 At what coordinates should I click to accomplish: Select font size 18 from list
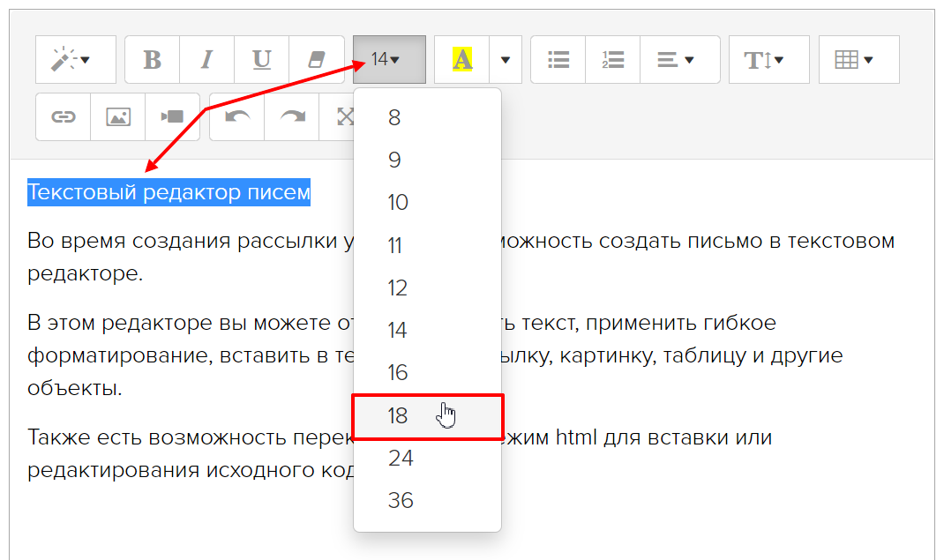[x=399, y=415]
